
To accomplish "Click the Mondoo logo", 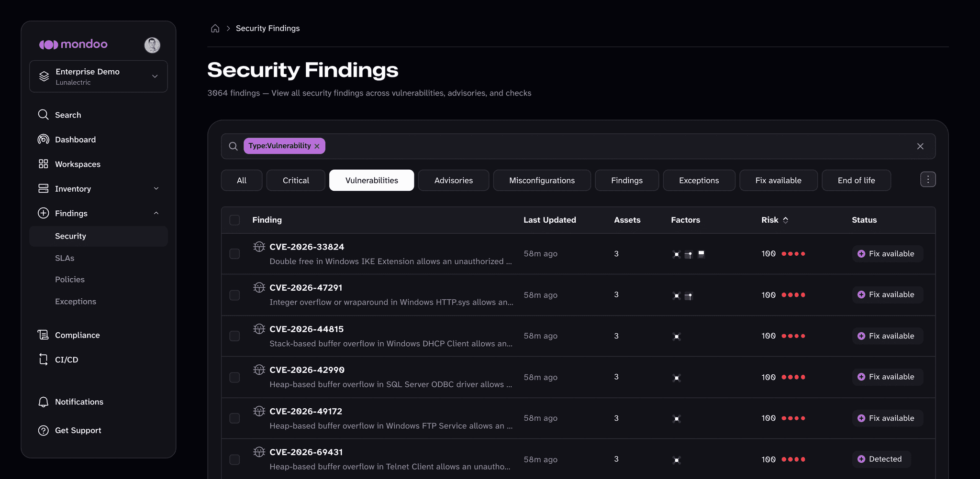I will point(73,44).
